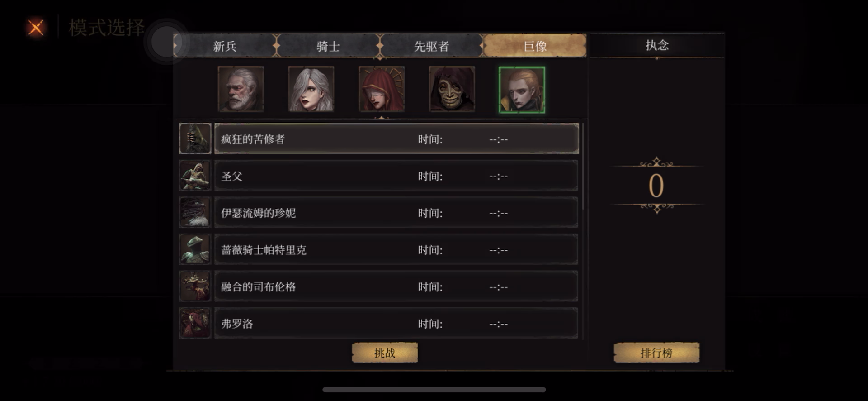
Task: Select the red-hooded blindfolded character portrait
Action: point(382,89)
